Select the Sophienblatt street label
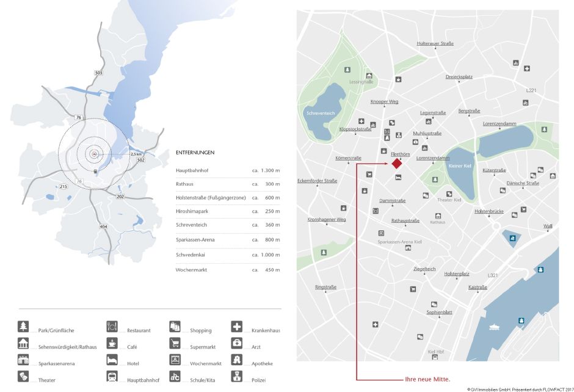The image size is (574, 392). pyautogui.click(x=439, y=312)
